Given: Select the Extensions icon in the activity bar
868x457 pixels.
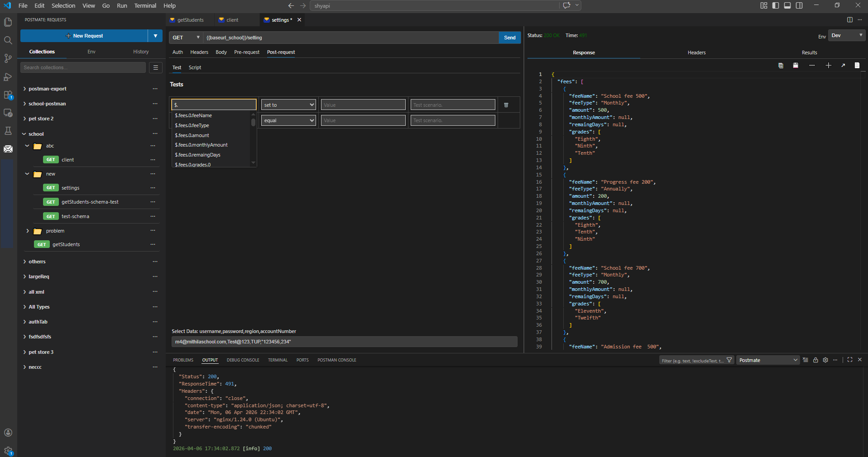Looking at the screenshot, I should [8, 95].
